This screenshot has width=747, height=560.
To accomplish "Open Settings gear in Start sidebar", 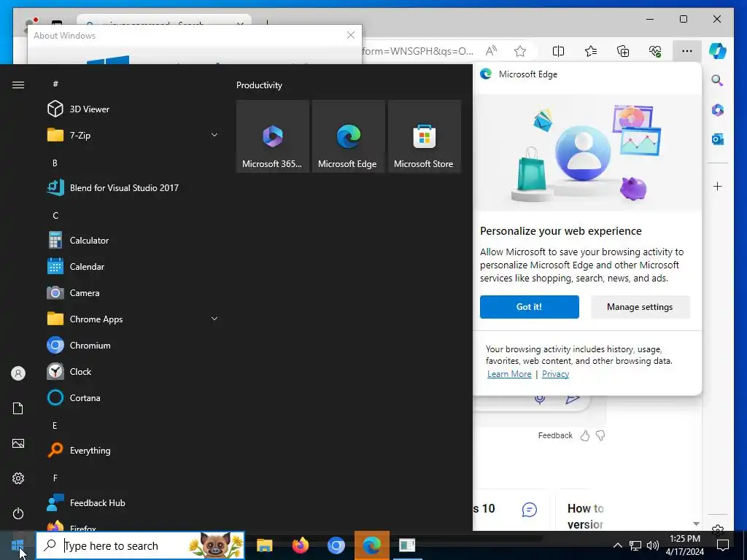I will tap(18, 478).
